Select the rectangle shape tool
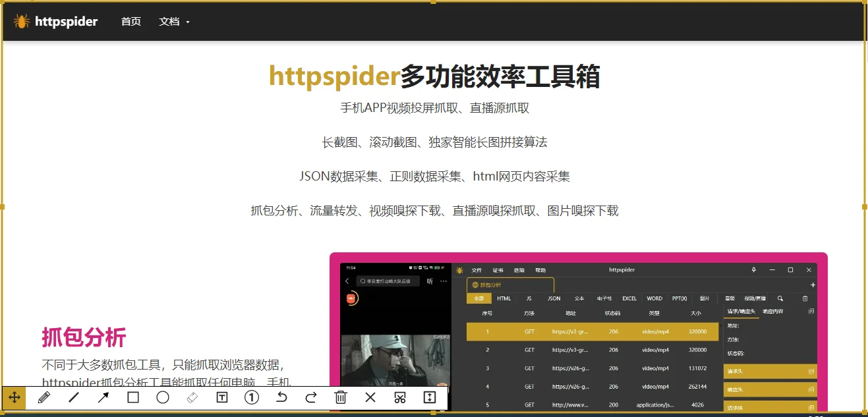 tap(133, 397)
